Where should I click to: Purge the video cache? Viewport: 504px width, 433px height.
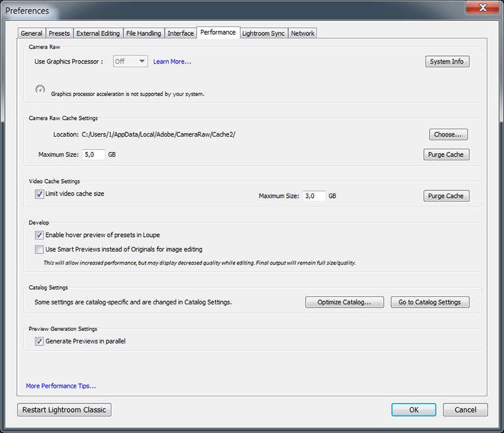446,196
